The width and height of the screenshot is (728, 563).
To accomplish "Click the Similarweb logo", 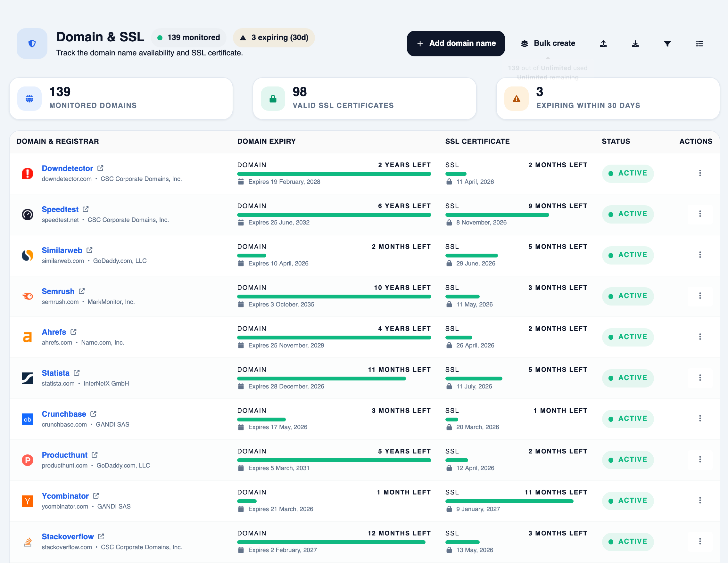I will coord(27,256).
